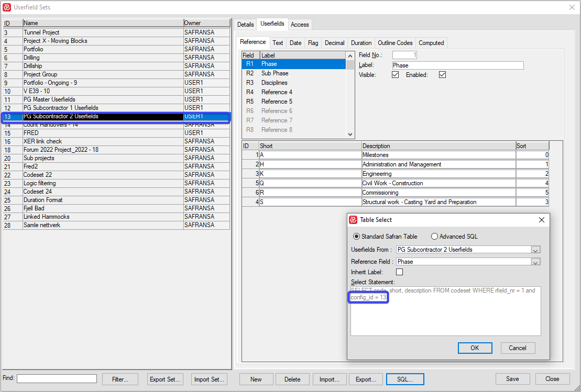Open the Computed sub-tab
This screenshot has width=581, height=392.
coord(431,43)
